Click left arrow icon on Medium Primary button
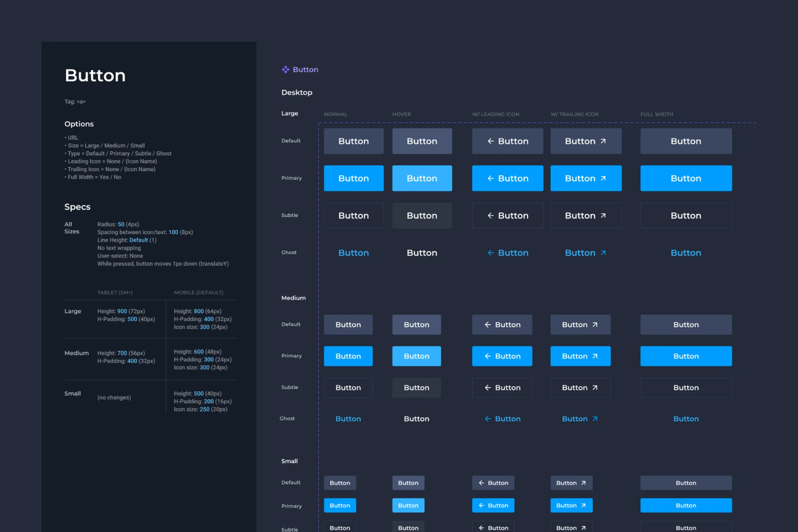Image resolution: width=798 pixels, height=532 pixels. pos(488,356)
